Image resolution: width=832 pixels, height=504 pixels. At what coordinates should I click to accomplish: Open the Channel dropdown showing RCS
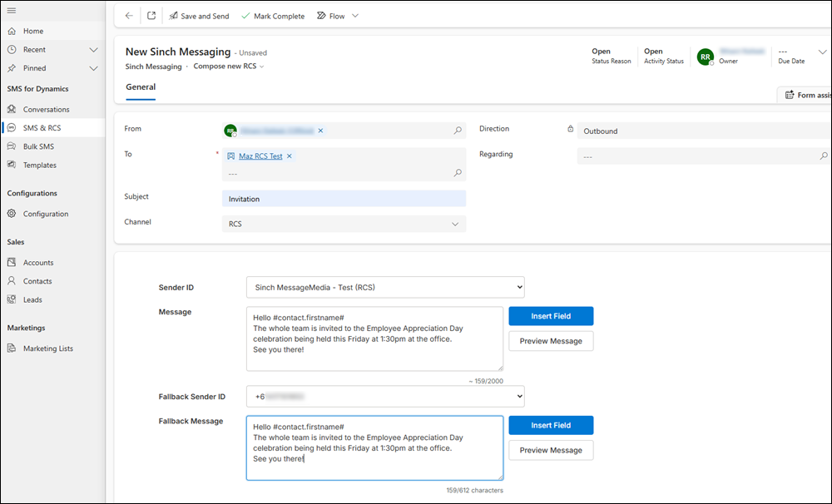pos(344,224)
